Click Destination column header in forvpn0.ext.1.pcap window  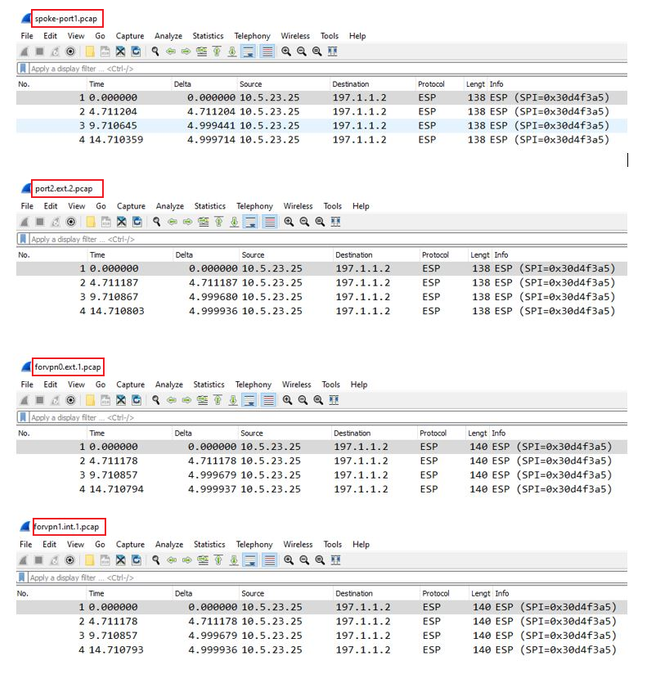(x=352, y=433)
